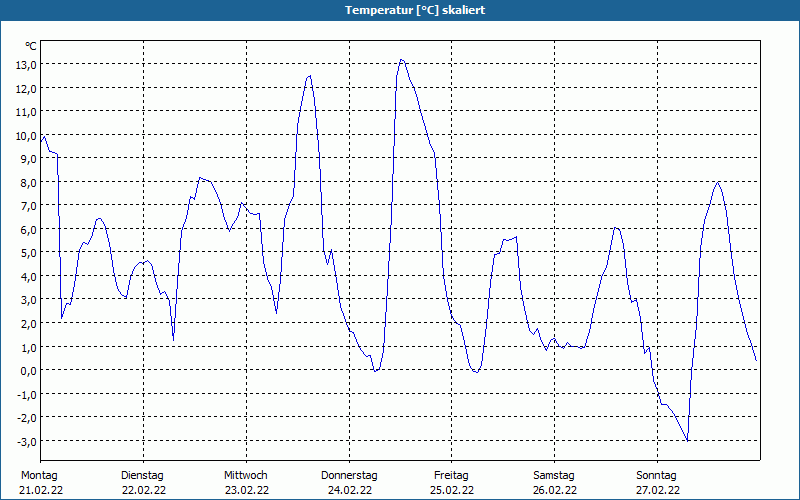This screenshot has height=500, width=800.
Task: Select the date 24.02.22
Action: (350, 490)
